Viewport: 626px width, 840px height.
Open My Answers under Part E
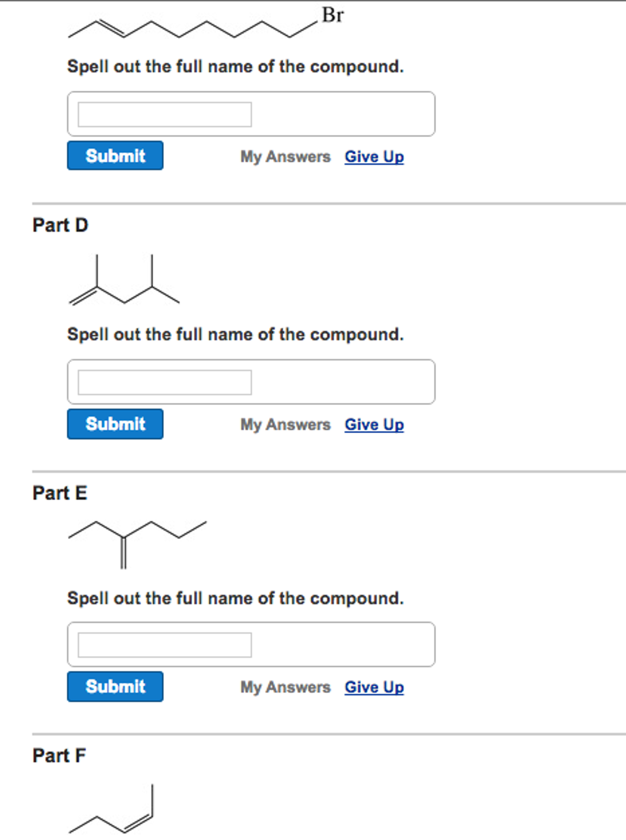click(285, 687)
